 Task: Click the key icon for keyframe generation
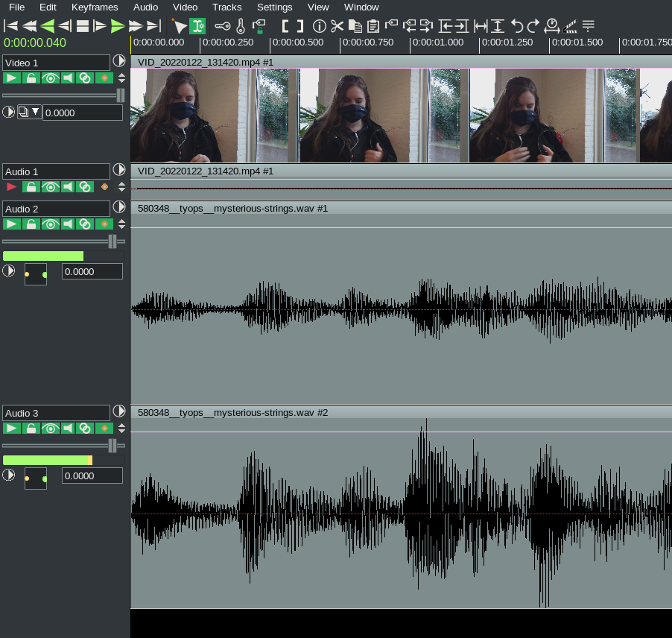point(222,26)
